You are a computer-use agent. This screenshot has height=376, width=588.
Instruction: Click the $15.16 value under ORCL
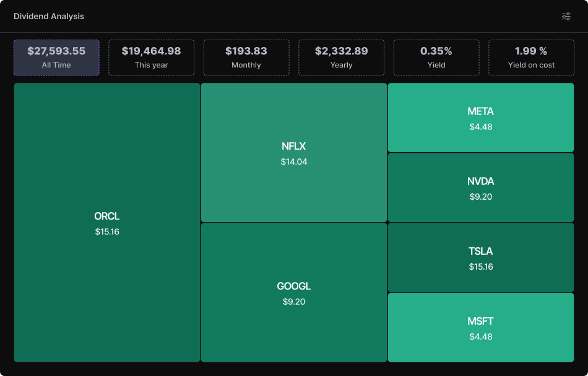tap(107, 232)
